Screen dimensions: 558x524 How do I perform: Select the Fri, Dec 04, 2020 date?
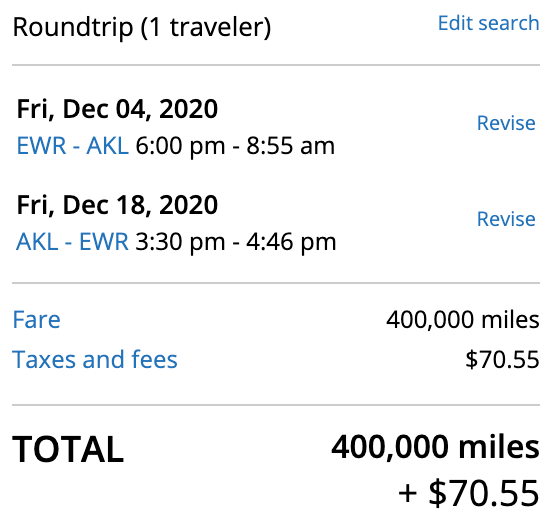point(117,109)
